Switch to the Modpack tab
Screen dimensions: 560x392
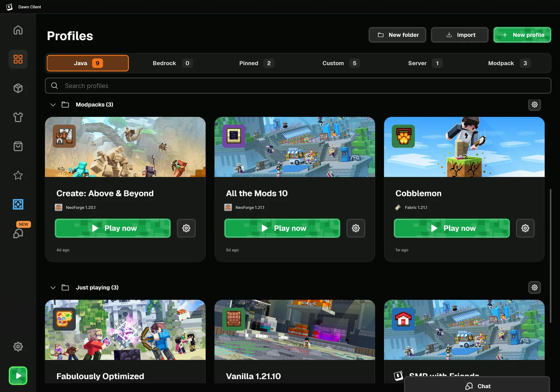tap(509, 63)
